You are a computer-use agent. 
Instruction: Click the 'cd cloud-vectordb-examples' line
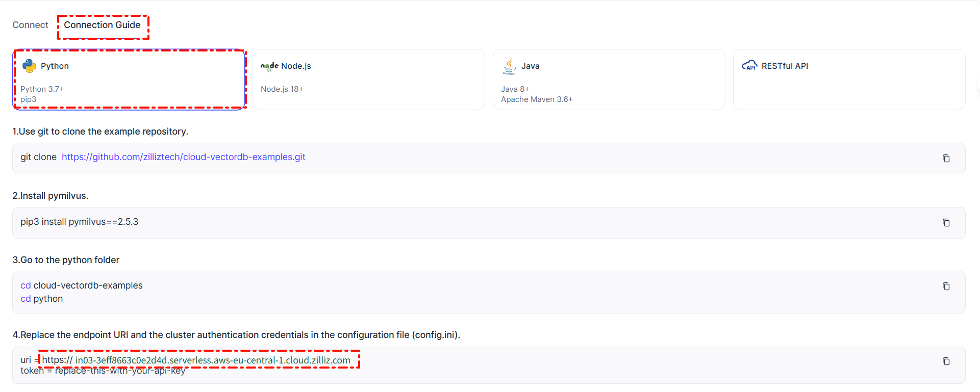tap(82, 285)
